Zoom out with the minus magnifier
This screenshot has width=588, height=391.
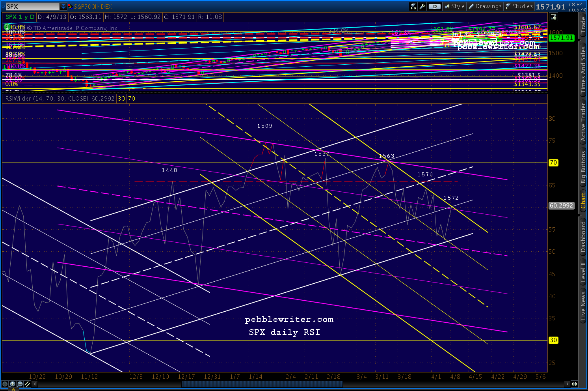click(x=20, y=384)
